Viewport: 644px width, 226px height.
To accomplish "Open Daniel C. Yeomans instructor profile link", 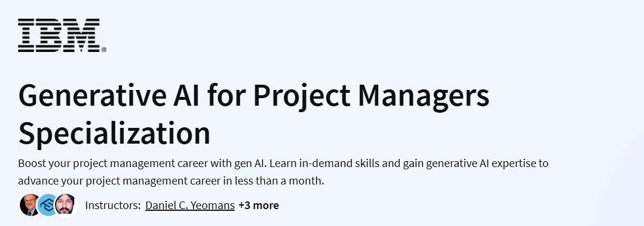I will [x=190, y=205].
